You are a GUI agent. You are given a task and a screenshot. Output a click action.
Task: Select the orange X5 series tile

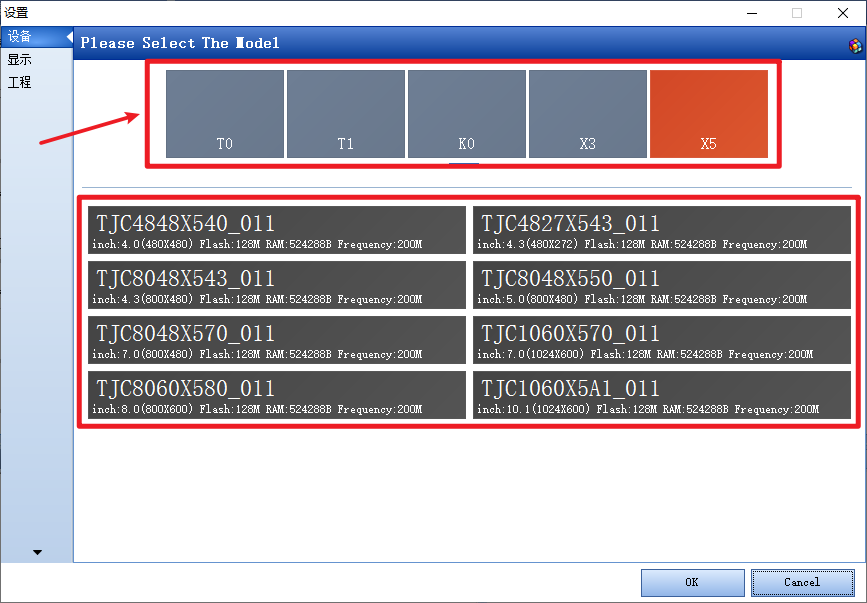click(709, 114)
